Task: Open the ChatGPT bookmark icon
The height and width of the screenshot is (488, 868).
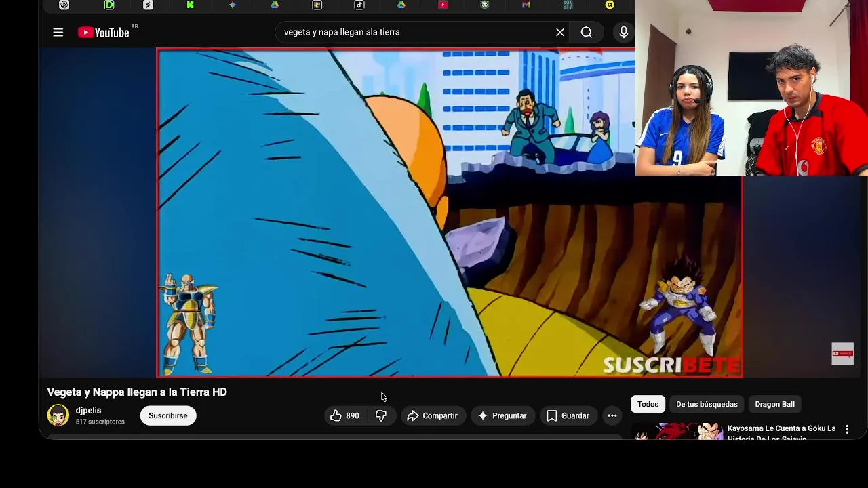Action: [x=64, y=5]
